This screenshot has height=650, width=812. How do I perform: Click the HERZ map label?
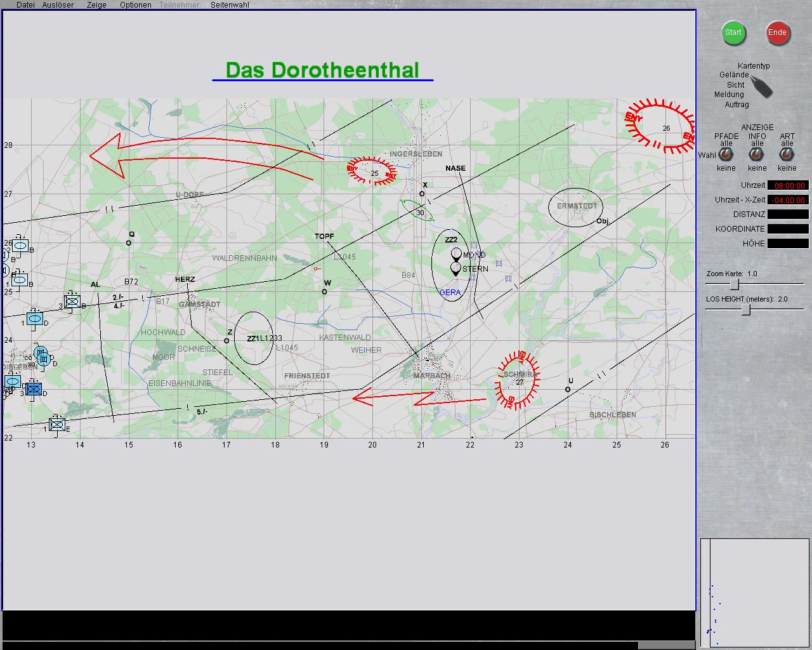[x=185, y=279]
